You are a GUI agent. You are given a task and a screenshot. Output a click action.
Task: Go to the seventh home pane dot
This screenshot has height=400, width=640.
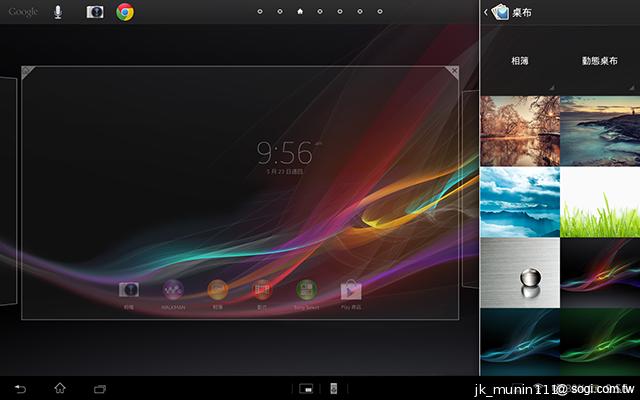[380, 11]
